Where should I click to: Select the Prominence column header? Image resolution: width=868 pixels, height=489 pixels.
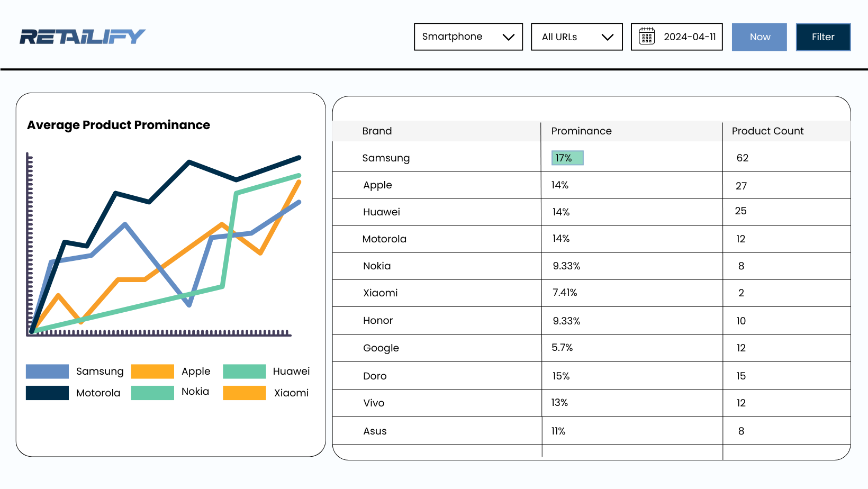pyautogui.click(x=581, y=131)
